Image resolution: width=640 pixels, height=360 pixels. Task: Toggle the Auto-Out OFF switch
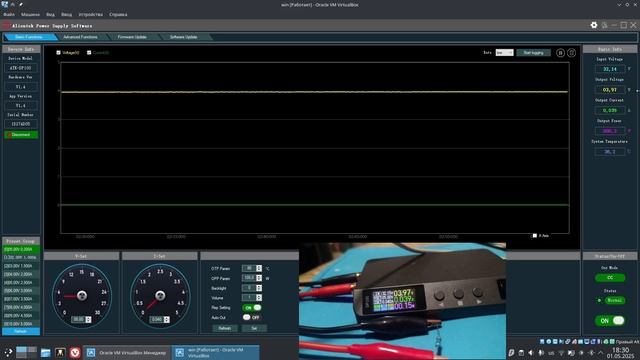point(252,317)
